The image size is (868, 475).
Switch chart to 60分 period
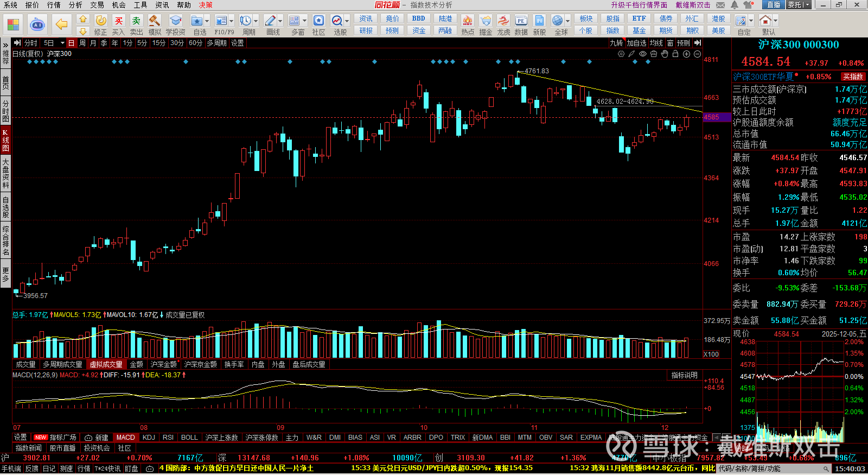(x=195, y=43)
